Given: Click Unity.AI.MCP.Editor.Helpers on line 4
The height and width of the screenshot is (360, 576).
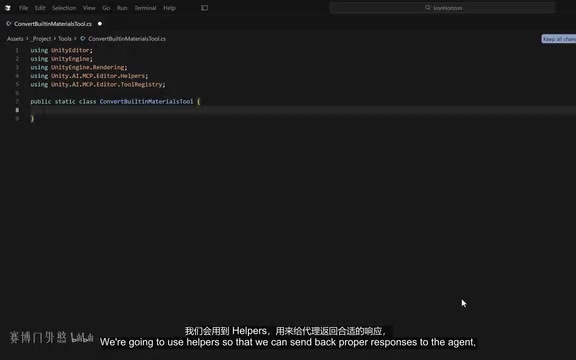Looking at the screenshot, I should pyautogui.click(x=98, y=76).
